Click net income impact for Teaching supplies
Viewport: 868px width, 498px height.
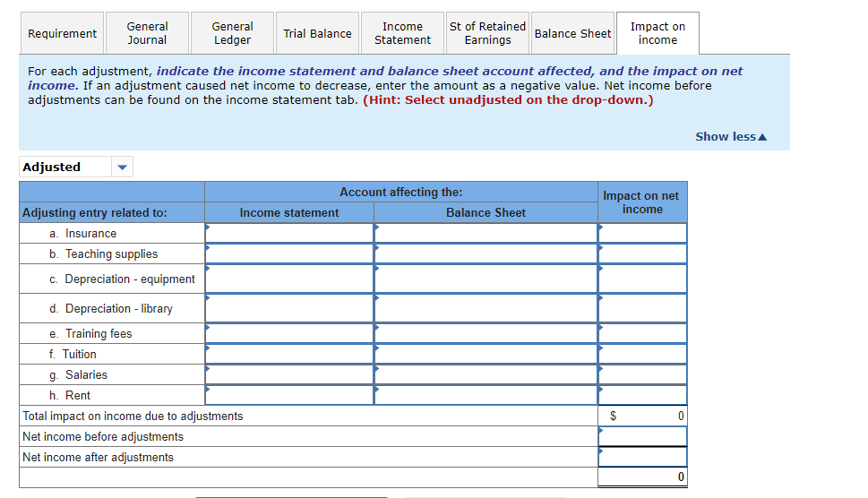[642, 254]
